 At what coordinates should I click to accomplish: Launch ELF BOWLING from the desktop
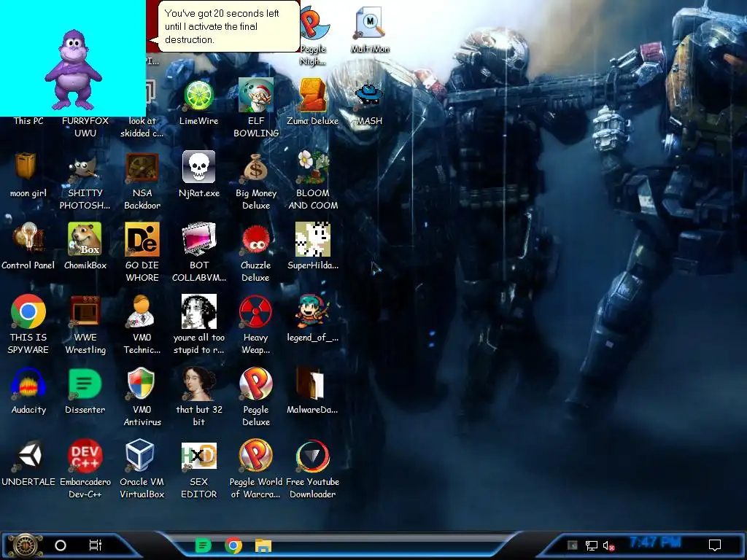[x=256, y=96]
